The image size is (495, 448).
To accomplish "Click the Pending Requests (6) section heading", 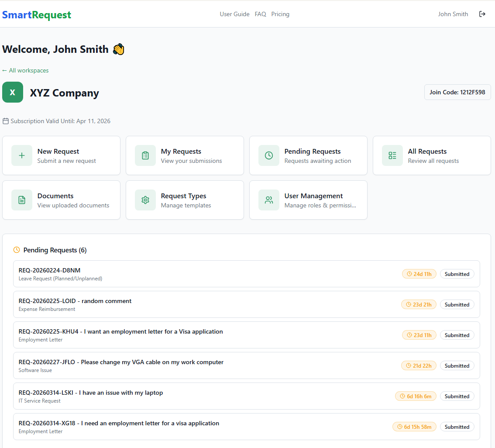I will coord(55,250).
